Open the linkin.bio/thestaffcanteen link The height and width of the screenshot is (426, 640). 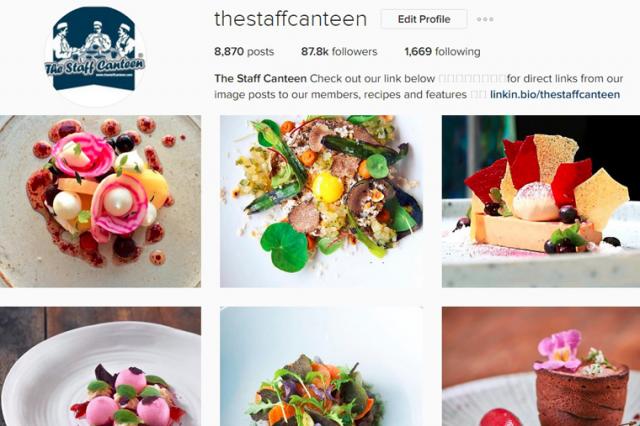click(x=555, y=95)
